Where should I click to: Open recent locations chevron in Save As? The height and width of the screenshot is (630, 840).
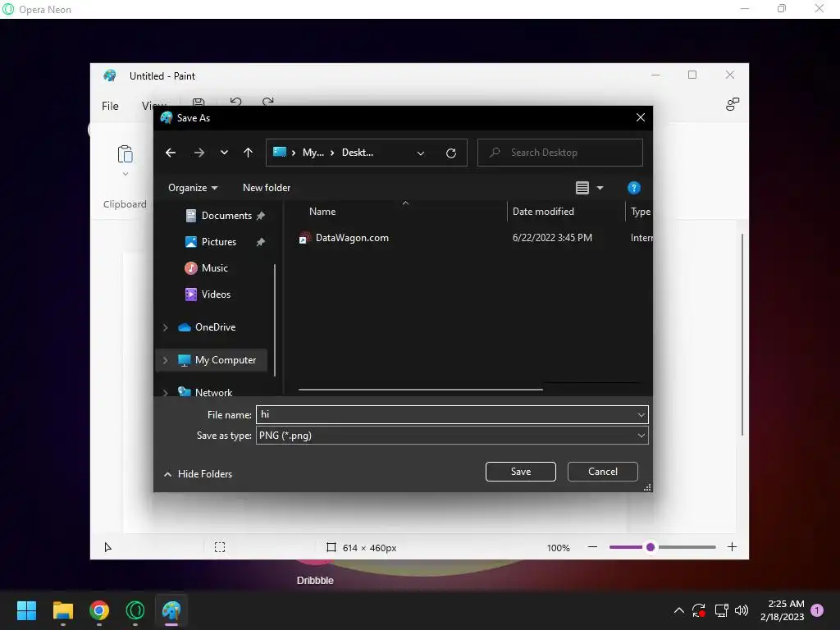pyautogui.click(x=224, y=153)
